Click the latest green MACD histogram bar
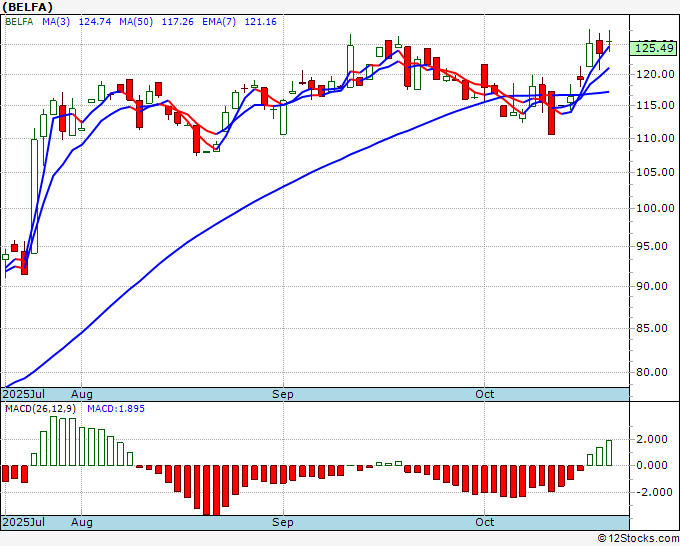This screenshot has height=546, width=680. point(609,453)
